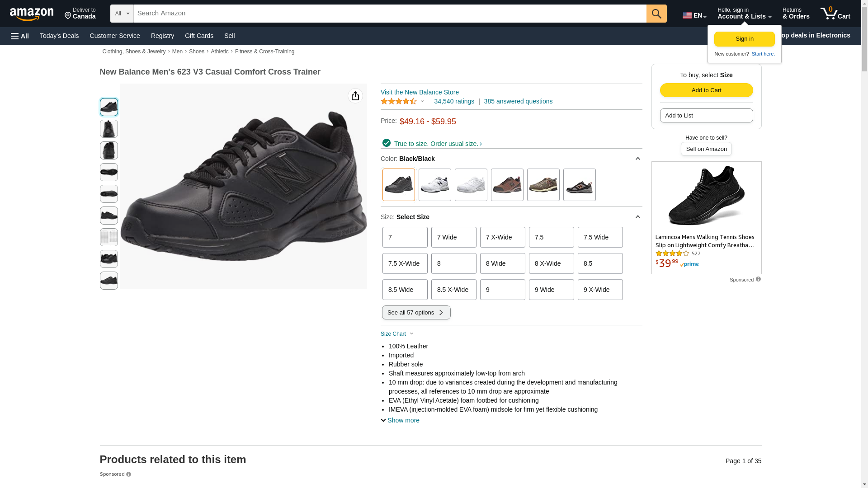Select size 8 X-Wide option
This screenshot has height=488, width=868.
point(551,263)
